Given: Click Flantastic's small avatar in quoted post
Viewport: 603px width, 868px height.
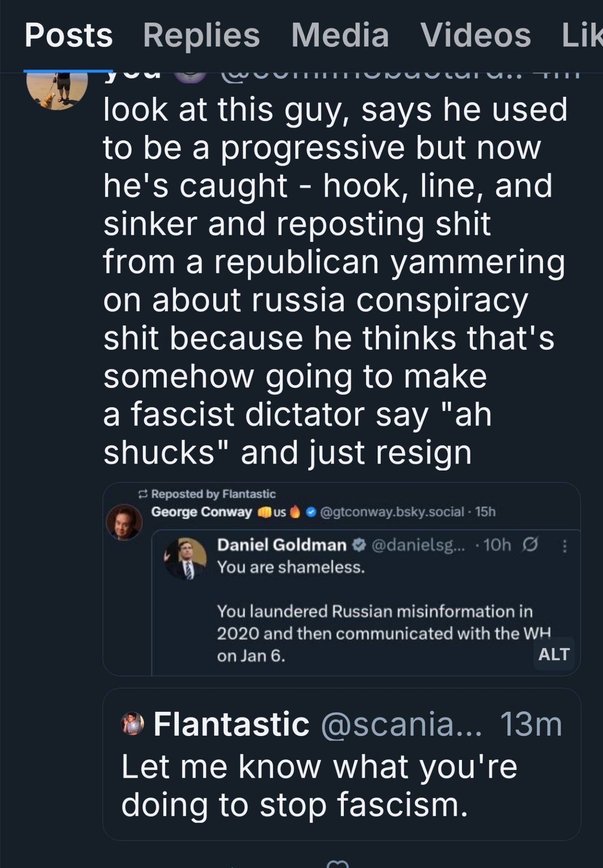Looking at the screenshot, I should (132, 723).
